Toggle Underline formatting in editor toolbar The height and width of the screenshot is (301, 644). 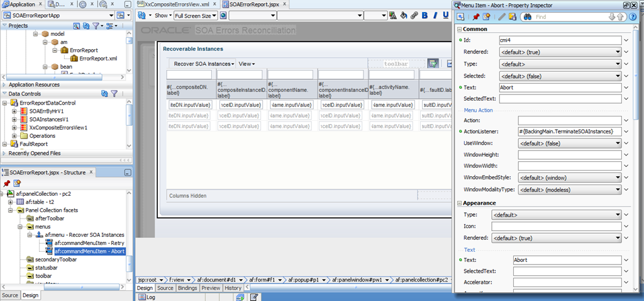click(x=446, y=15)
